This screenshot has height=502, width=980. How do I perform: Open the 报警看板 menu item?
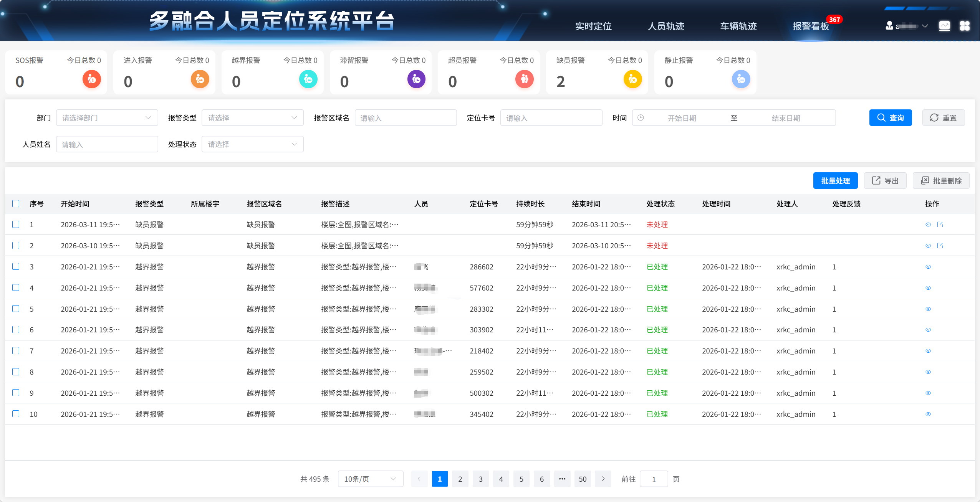click(x=811, y=26)
